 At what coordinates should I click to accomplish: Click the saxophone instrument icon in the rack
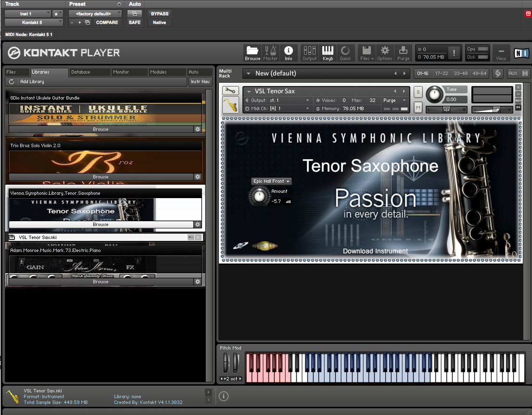(230, 104)
